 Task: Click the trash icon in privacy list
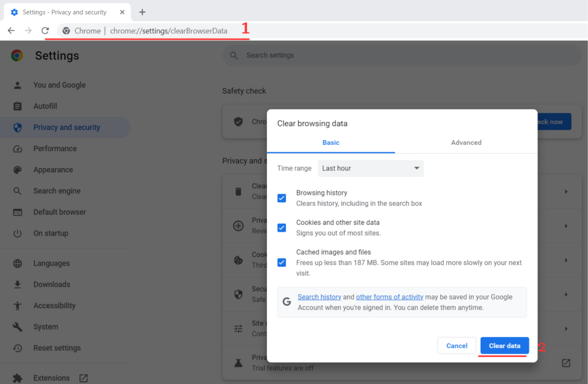click(238, 191)
